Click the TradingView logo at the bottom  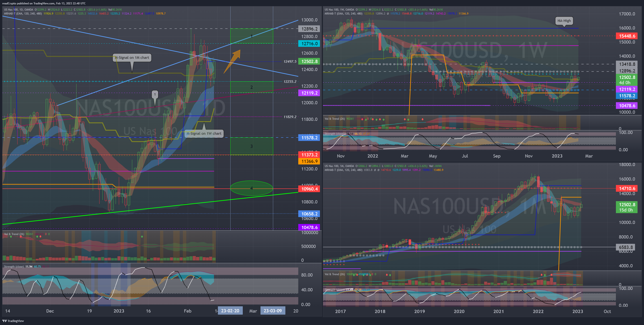coord(13,321)
